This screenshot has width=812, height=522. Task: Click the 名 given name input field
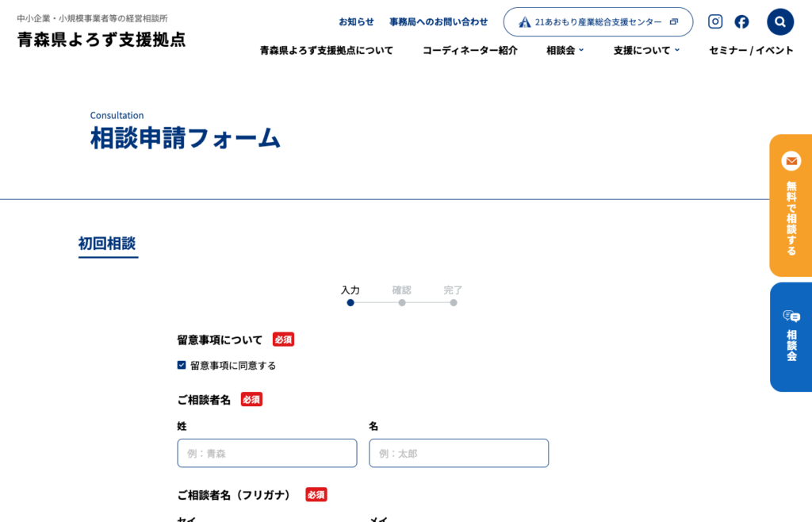coord(458,453)
